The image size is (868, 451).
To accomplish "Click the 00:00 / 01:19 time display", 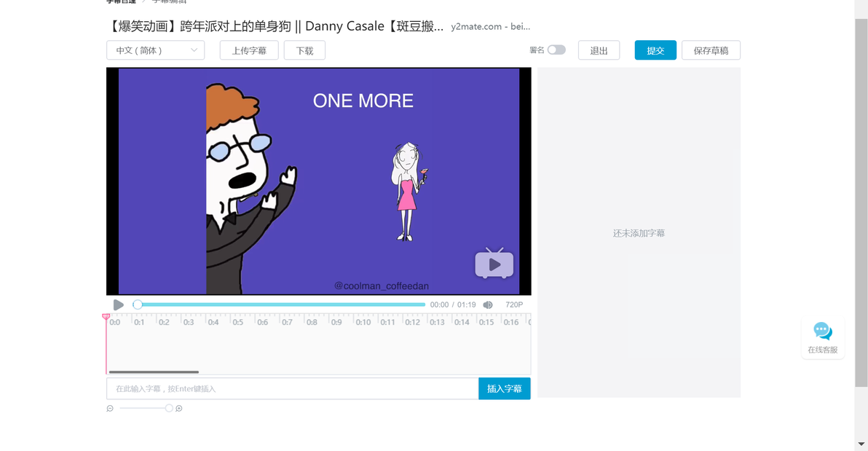I will pos(453,305).
